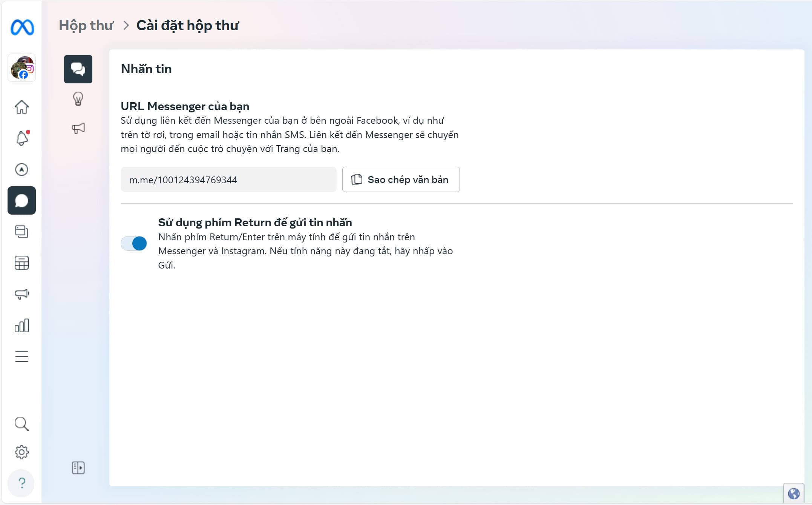Click the Nhắn tin heading
The height and width of the screenshot is (505, 812).
pos(146,69)
